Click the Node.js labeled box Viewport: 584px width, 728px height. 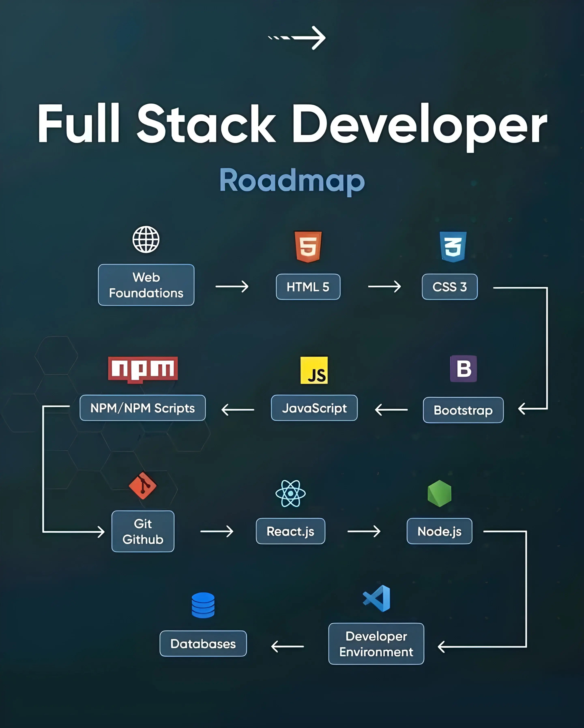[439, 531]
